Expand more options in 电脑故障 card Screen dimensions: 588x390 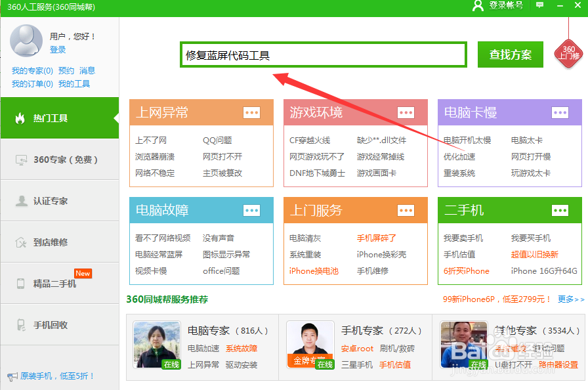pyautogui.click(x=251, y=210)
